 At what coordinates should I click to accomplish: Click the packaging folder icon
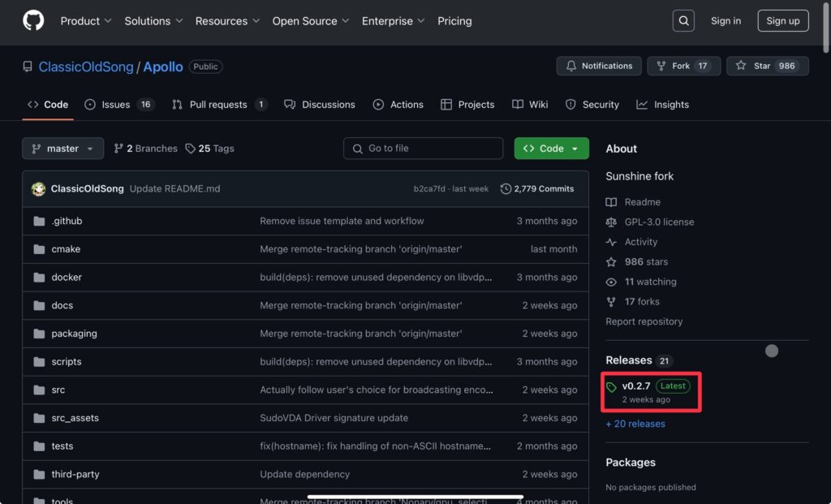coord(39,334)
